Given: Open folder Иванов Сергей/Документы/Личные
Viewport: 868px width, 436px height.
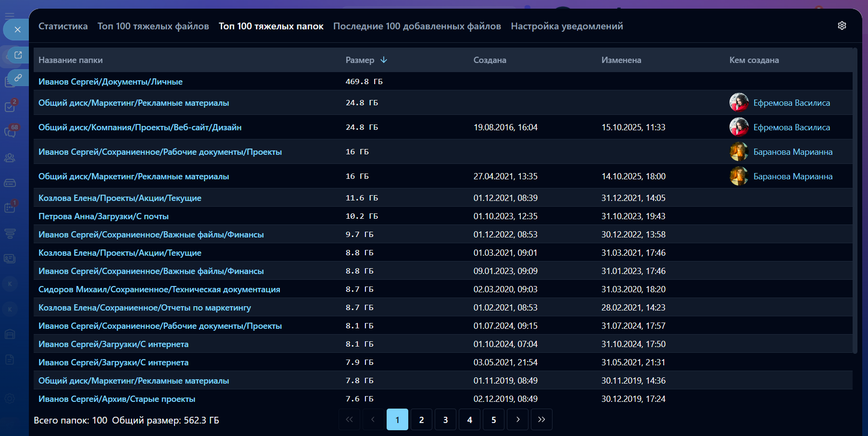Looking at the screenshot, I should click(110, 82).
